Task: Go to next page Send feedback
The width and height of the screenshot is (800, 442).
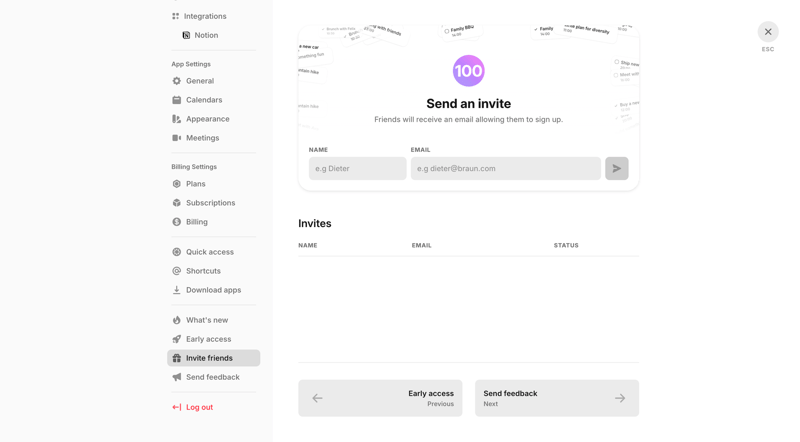Action: [x=557, y=398]
